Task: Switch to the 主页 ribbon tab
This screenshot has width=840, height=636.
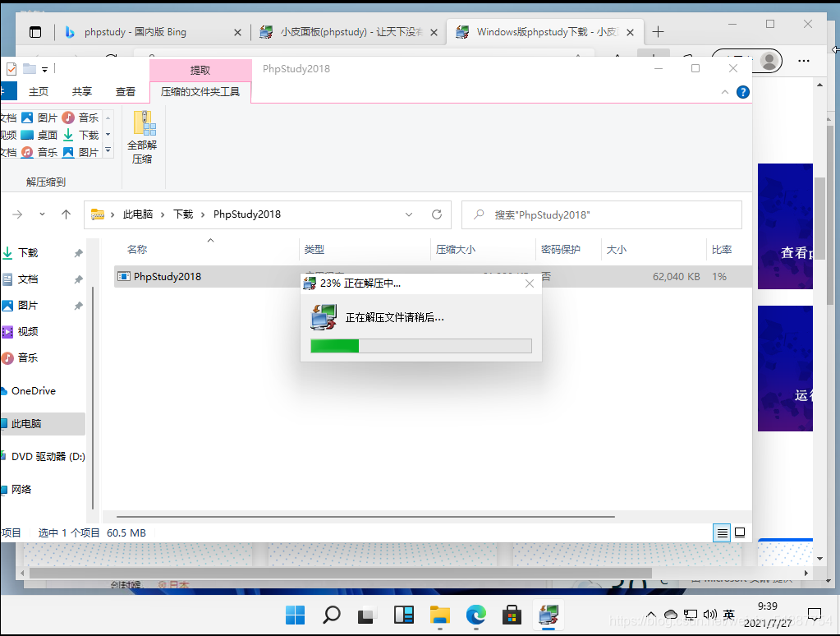Action: click(x=39, y=92)
